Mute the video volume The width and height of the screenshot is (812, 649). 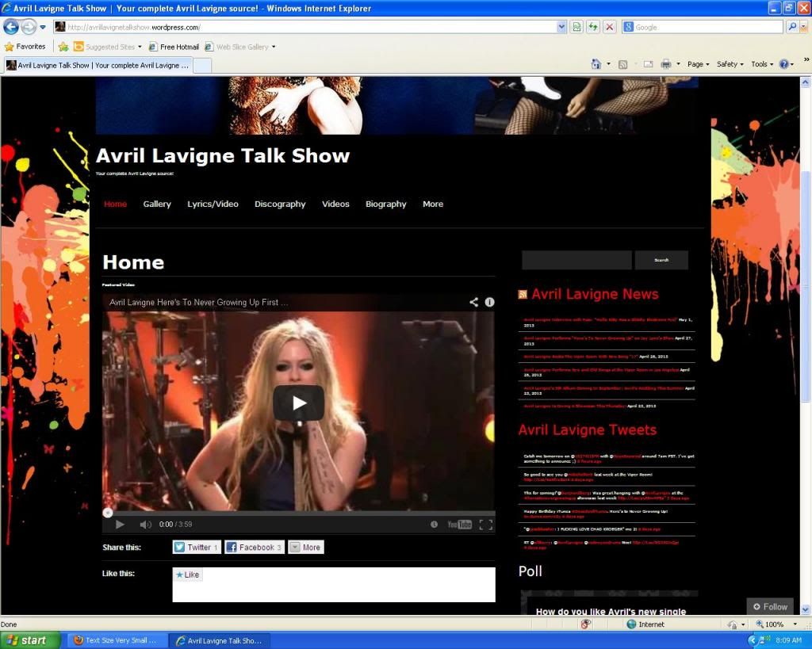click(145, 525)
